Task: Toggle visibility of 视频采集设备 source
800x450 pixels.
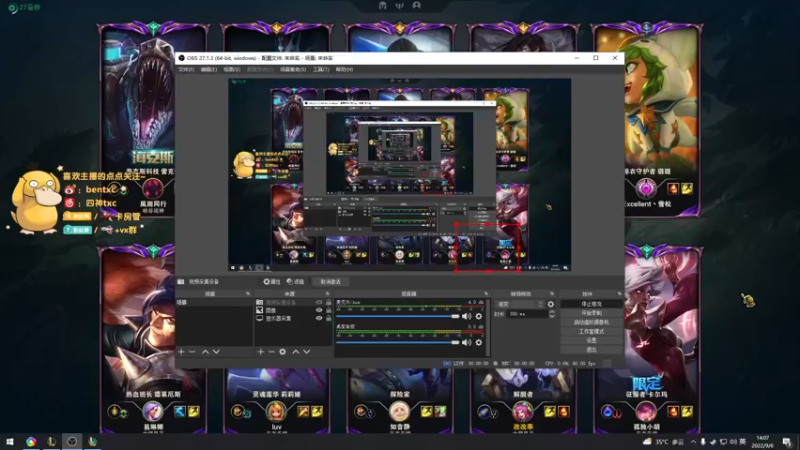Action: point(319,303)
